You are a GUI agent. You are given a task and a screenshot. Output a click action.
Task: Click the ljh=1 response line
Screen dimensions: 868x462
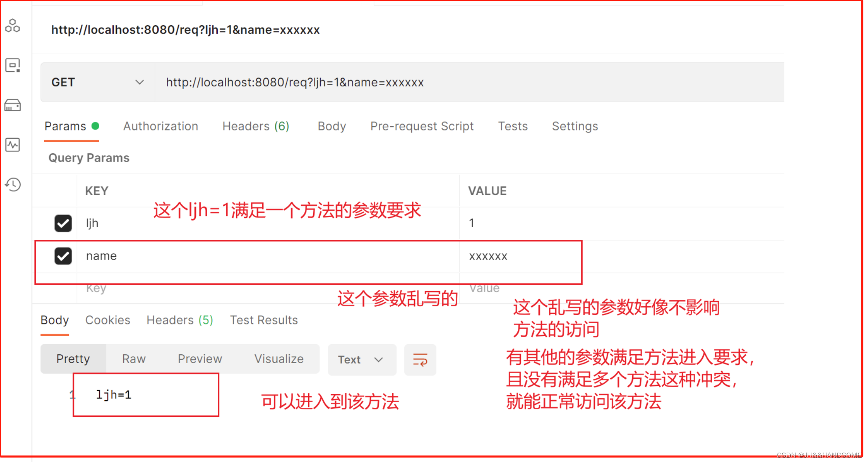[113, 395]
